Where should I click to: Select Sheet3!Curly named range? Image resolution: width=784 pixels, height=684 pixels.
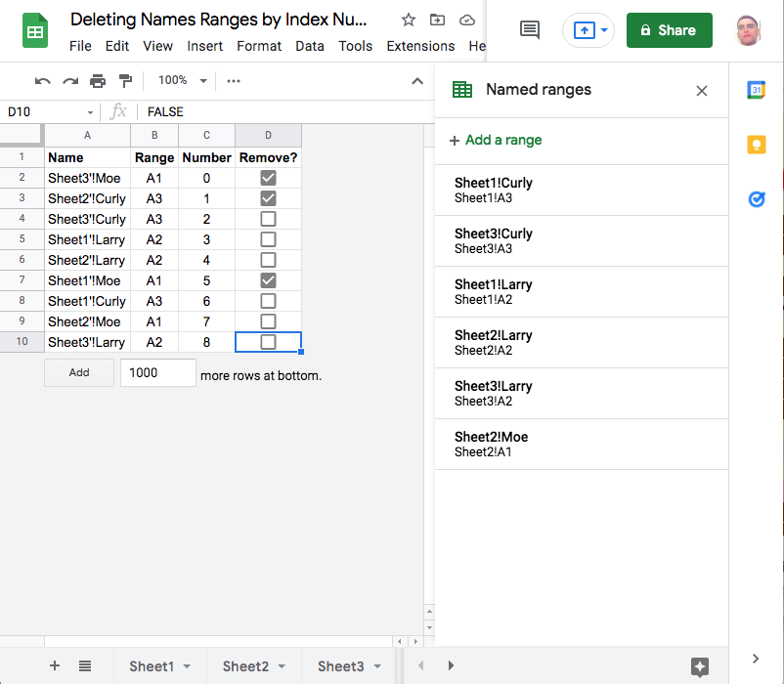(582, 241)
